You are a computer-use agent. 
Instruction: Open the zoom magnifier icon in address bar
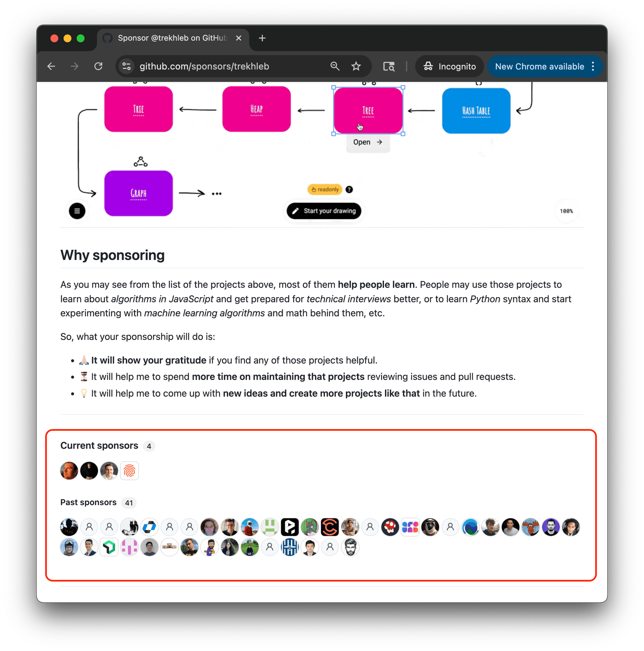tap(334, 66)
